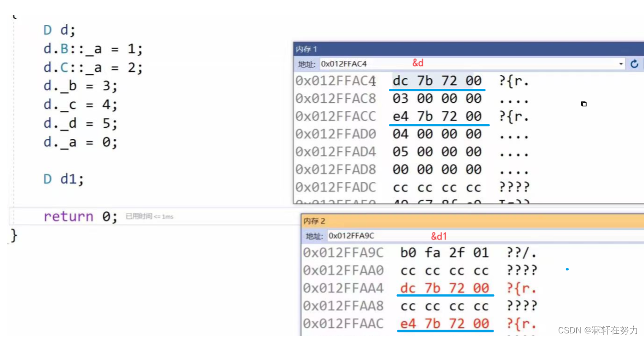Screen dimensions: 644x339
Task: Click bytes 'e4 7b 72 00' in Memory 1
Action: (x=437, y=116)
